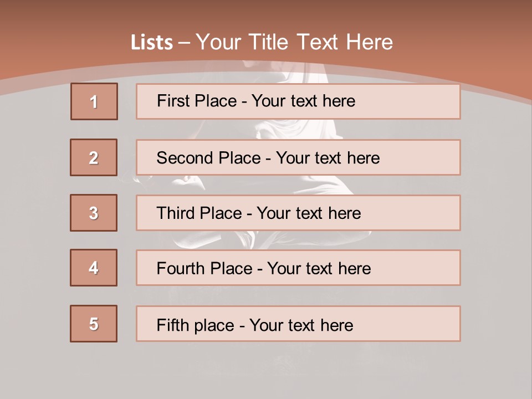Click the slide title 'Lists – Your Title Text Here'
The image size is (532, 399).
pos(262,42)
